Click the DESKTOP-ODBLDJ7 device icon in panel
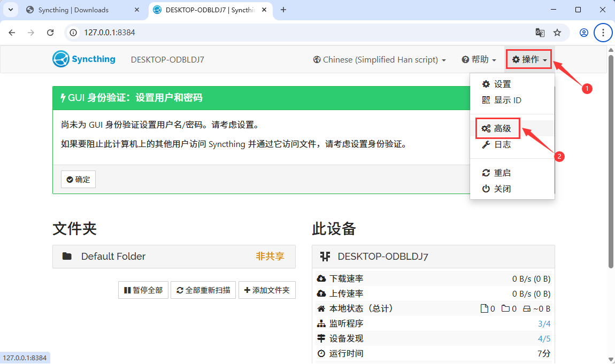This screenshot has height=364, width=615. click(325, 256)
